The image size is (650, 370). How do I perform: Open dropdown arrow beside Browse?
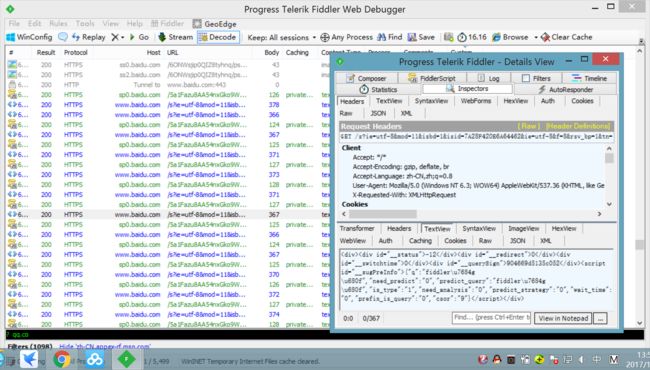click(536, 38)
